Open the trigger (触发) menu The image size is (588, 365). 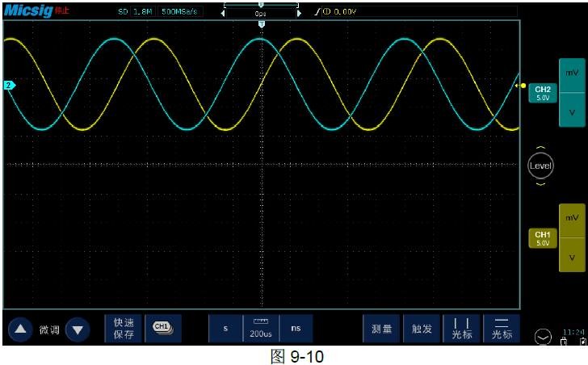[x=422, y=329]
